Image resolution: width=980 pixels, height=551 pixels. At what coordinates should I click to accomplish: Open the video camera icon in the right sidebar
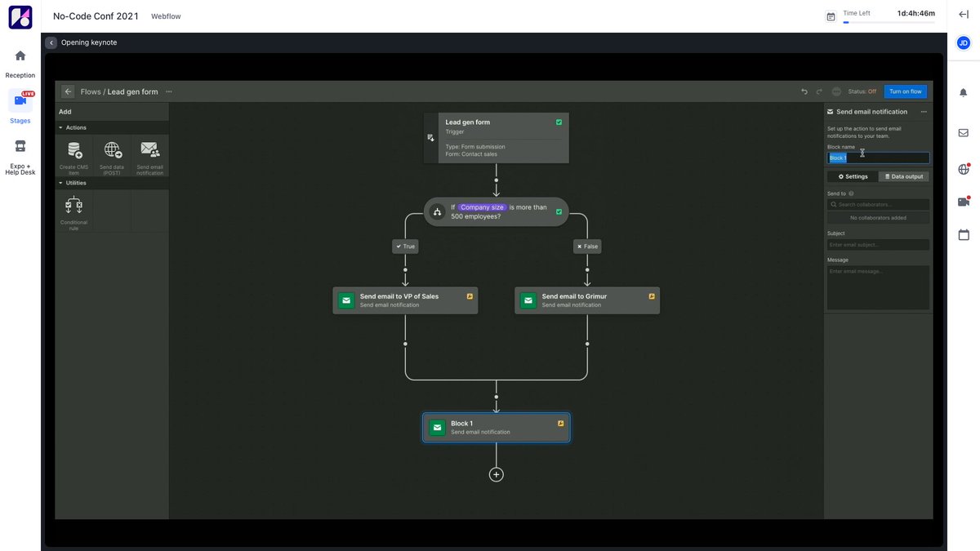pos(964,202)
